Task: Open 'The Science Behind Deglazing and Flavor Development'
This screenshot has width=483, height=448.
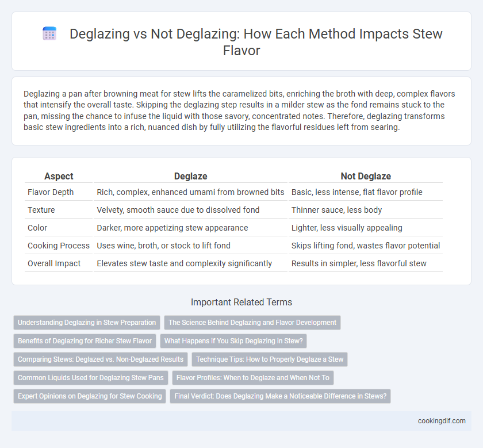Action: (x=252, y=323)
